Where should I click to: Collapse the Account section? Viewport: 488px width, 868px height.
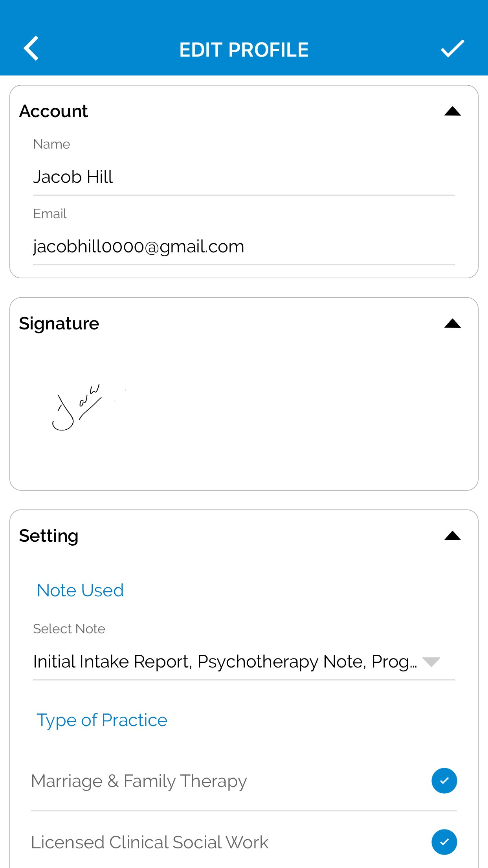pyautogui.click(x=452, y=111)
